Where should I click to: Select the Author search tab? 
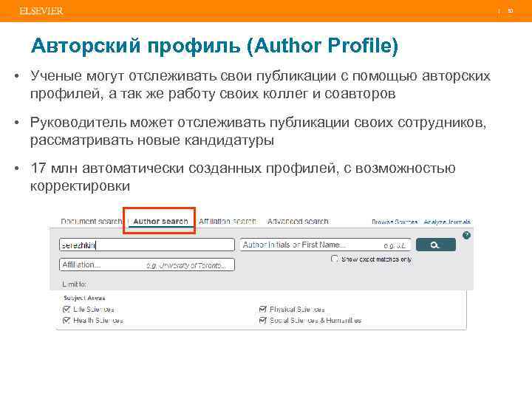(x=160, y=221)
